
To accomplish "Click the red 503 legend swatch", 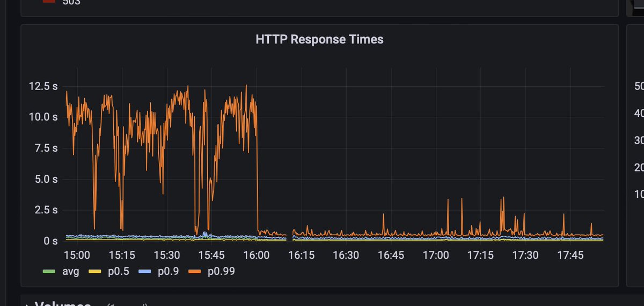I will click(49, 1).
